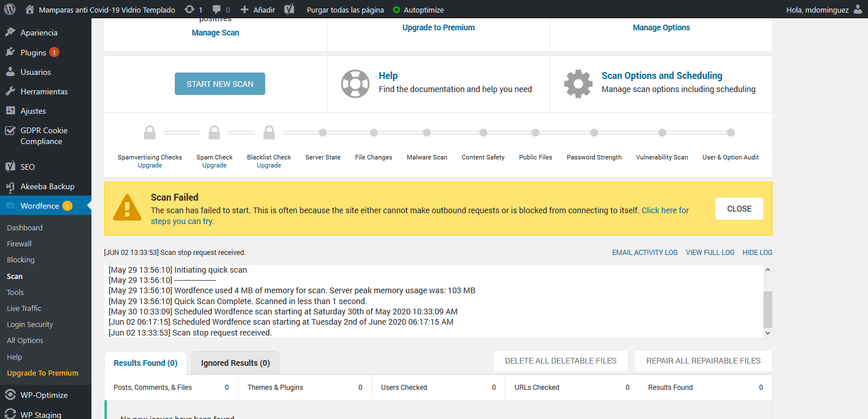Click Upgrade under Blacklist Check
The height and width of the screenshot is (419, 868).
tap(269, 165)
